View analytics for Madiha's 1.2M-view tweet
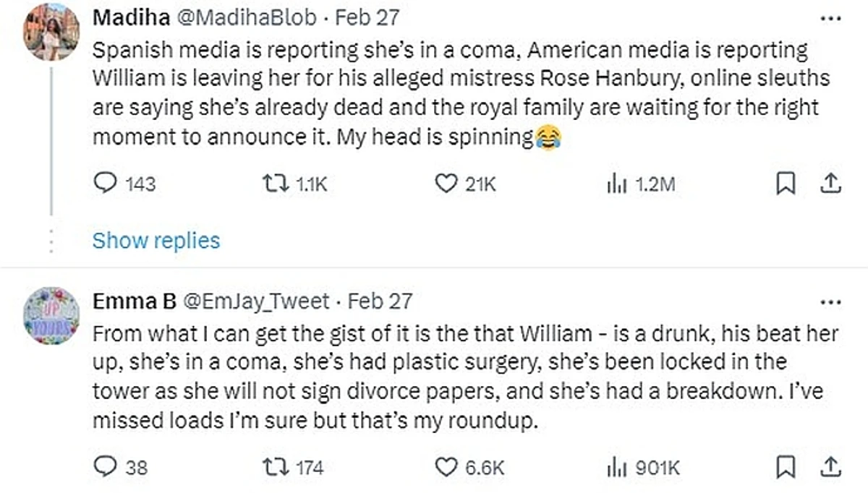 pos(615,185)
